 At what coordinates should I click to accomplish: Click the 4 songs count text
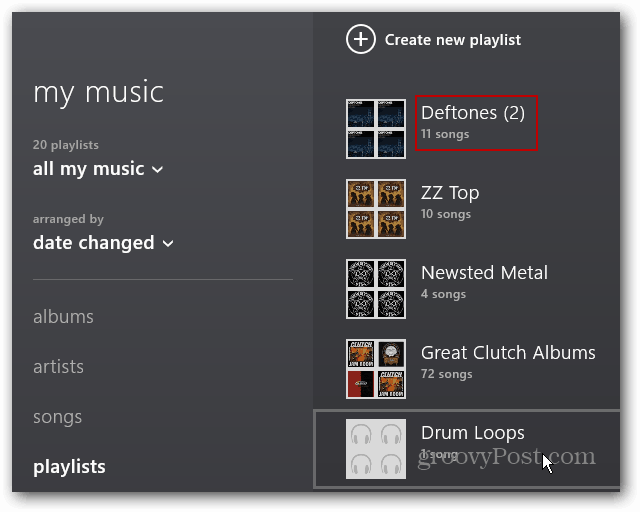443,294
